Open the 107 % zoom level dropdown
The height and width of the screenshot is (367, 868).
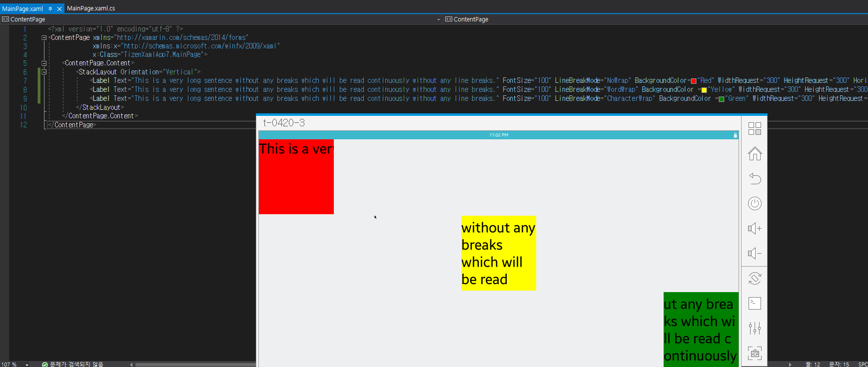coord(27,365)
